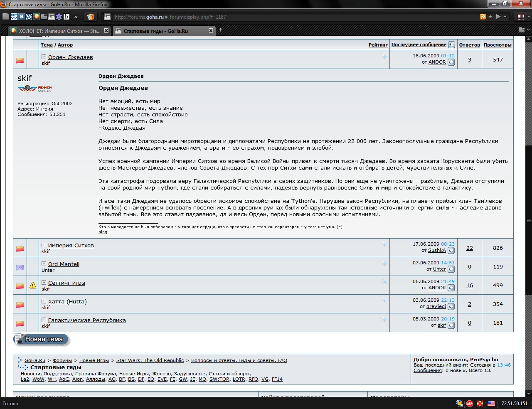
Task: Open the Новые Игры breadcrumb link
Action: click(94, 360)
